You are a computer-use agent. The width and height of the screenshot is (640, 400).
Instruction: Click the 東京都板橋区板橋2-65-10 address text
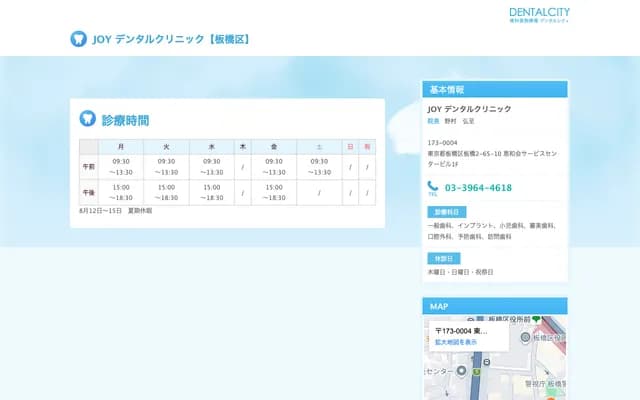tap(492, 159)
